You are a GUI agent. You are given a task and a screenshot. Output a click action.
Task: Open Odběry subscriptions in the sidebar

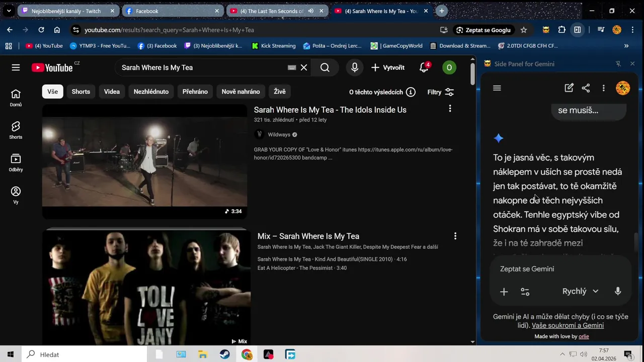[16, 163]
